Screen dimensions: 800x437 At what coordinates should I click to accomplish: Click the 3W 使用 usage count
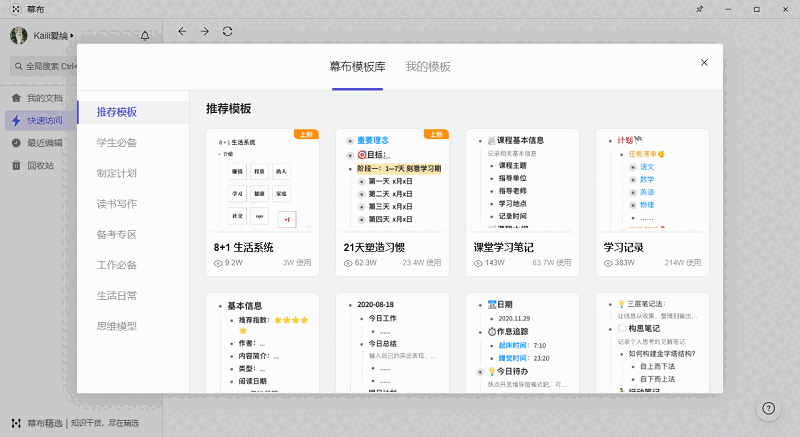(x=297, y=263)
